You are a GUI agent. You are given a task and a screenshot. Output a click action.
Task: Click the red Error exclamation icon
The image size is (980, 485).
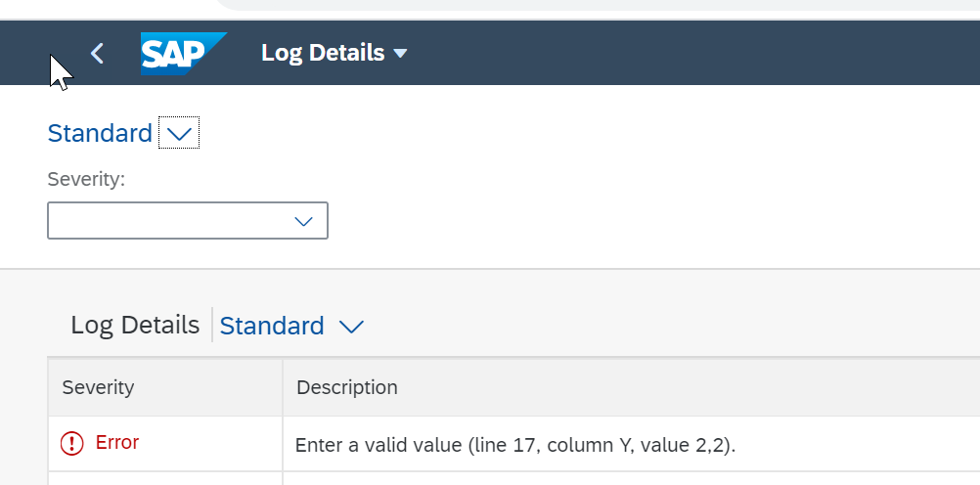(x=71, y=444)
